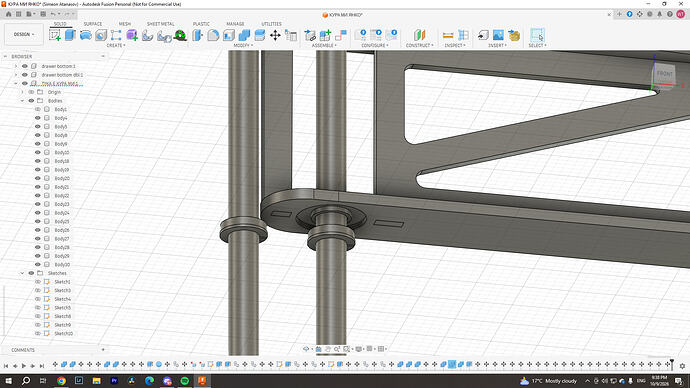Switch to the SHEET METAL tab

161,24
